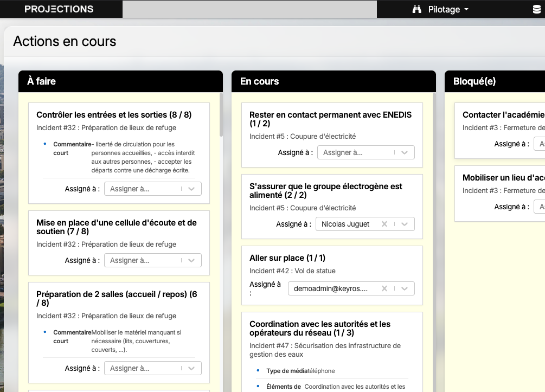Click the PROJECTIONS logo
Screen dimensions: 545x392
[x=59, y=9]
